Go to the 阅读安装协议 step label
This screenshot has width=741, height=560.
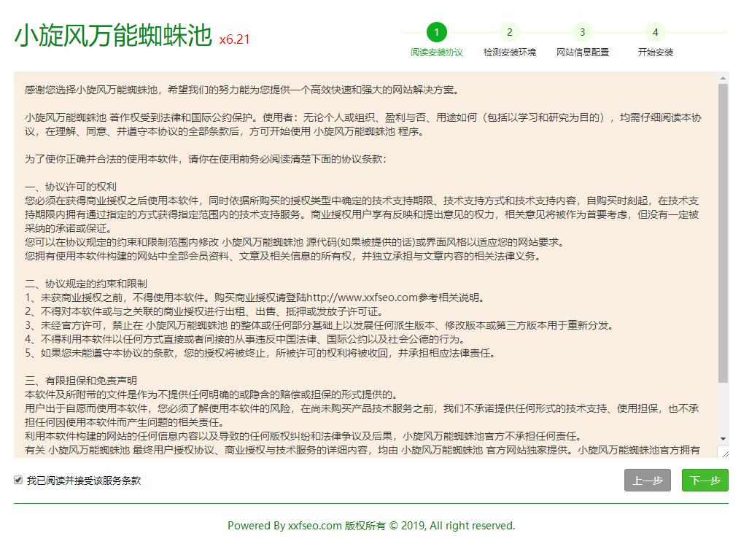point(436,52)
